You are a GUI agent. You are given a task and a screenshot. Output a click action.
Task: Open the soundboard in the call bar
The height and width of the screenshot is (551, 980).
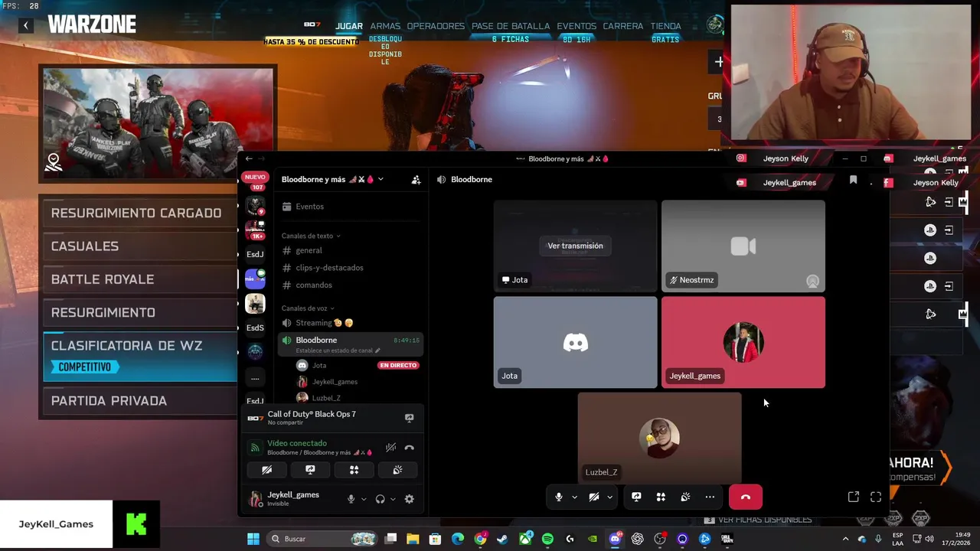(x=685, y=497)
